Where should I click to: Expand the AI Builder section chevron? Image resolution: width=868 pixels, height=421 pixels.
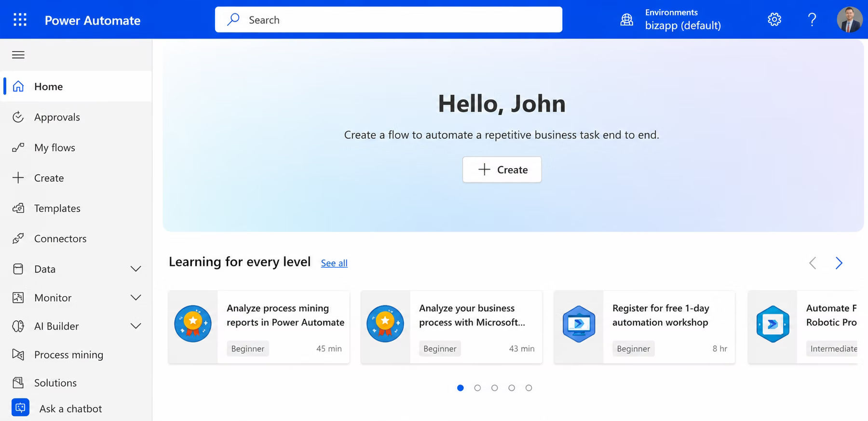[136, 326]
